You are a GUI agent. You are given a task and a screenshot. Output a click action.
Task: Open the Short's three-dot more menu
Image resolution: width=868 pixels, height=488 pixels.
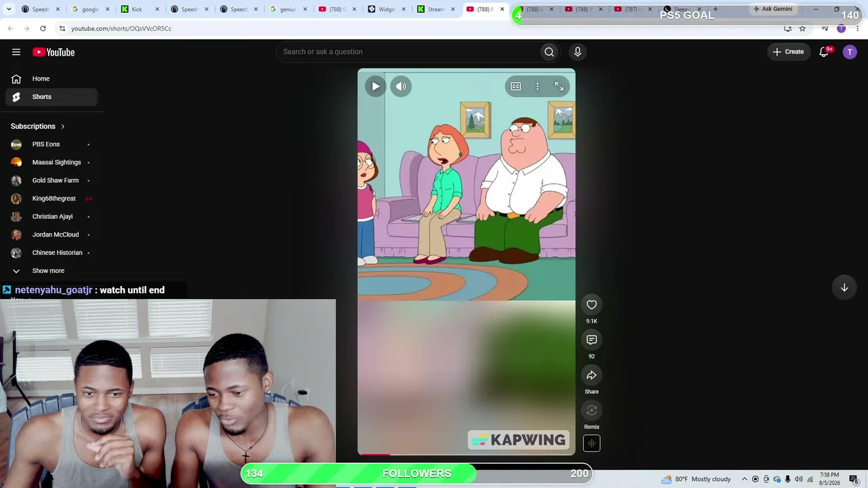click(537, 86)
